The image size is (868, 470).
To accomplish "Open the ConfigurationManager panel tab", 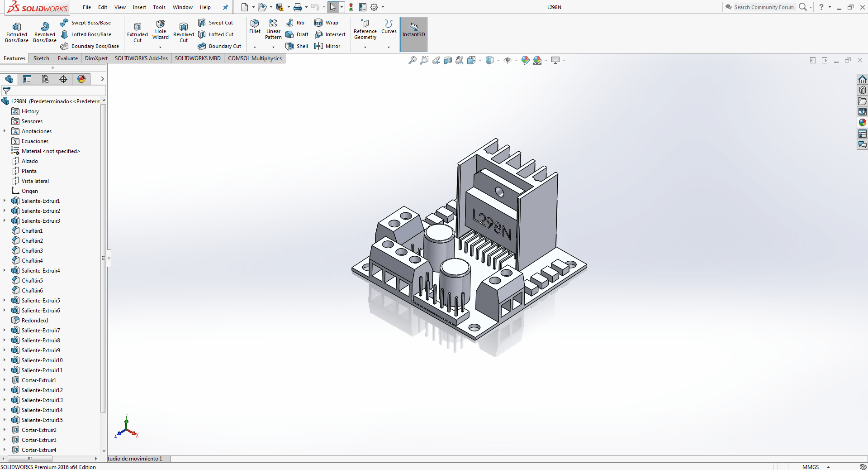I will point(45,79).
